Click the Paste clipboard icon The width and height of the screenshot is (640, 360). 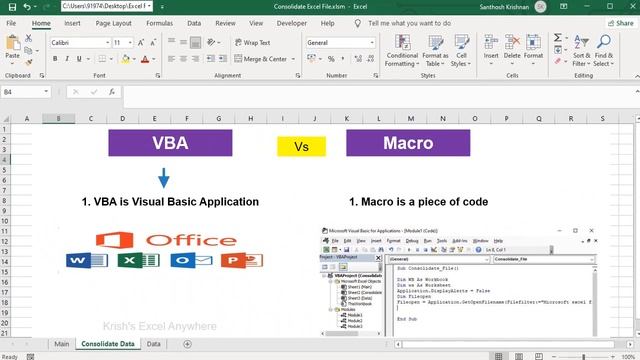coord(13,42)
